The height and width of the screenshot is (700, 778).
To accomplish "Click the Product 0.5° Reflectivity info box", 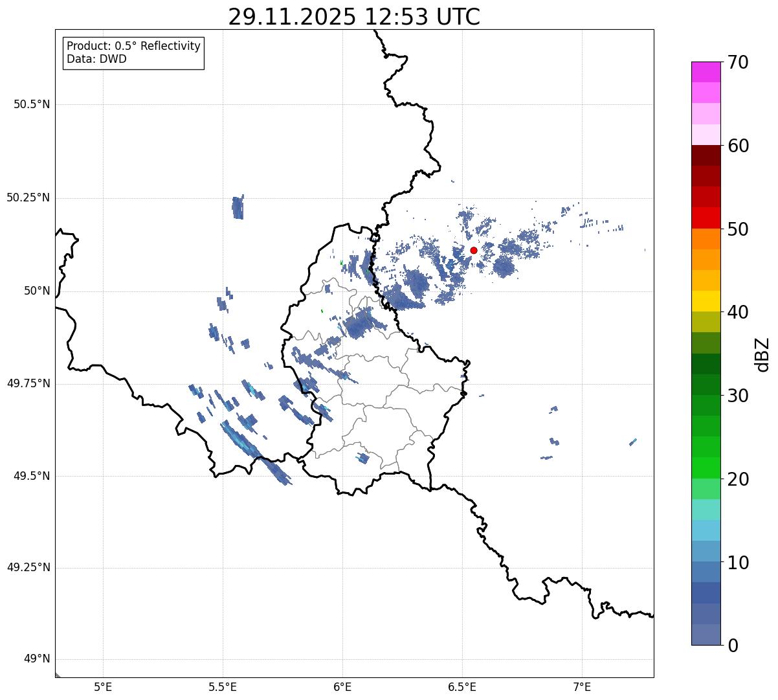I will point(133,52).
